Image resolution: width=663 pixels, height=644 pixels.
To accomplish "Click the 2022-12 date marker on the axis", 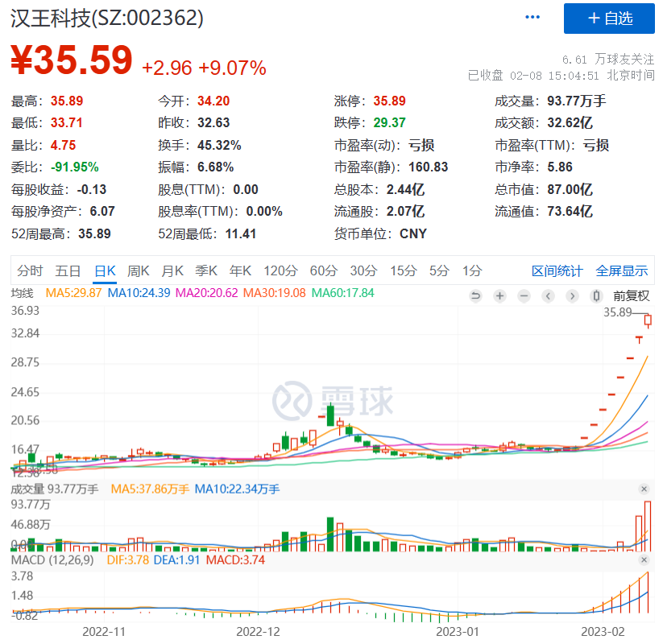I will point(258,632).
